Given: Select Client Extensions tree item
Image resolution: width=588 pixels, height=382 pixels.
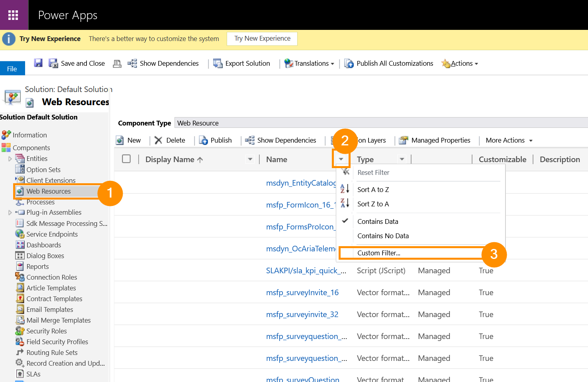Looking at the screenshot, I should tap(51, 180).
